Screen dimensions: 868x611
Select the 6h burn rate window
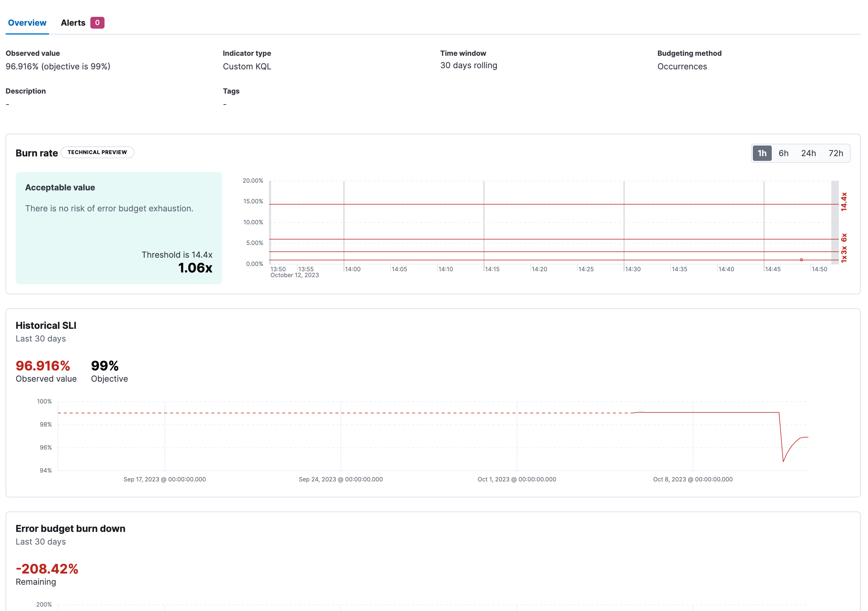pos(783,153)
